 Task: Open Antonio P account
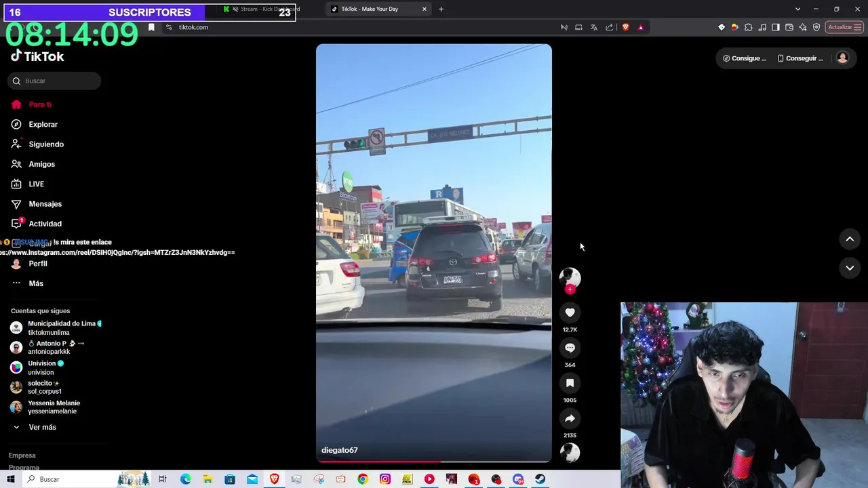click(x=56, y=348)
